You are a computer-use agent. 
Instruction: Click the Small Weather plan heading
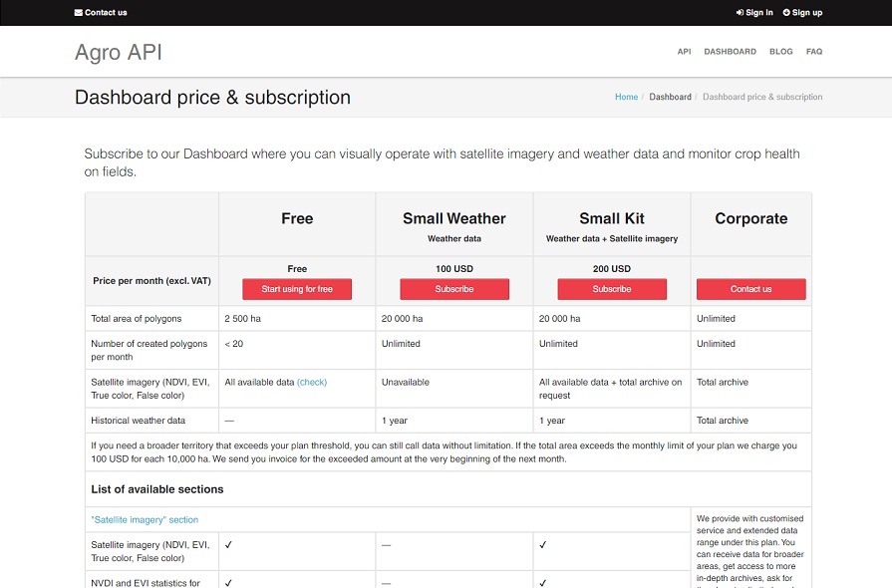coord(453,218)
